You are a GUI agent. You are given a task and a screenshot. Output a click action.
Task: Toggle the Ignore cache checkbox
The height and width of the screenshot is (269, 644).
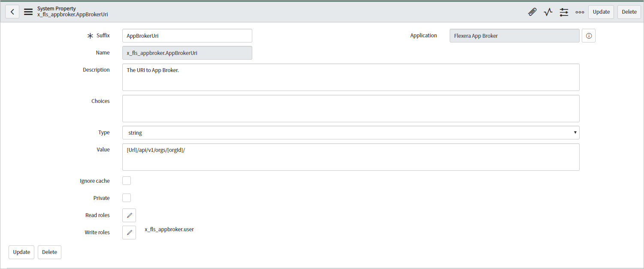pyautogui.click(x=127, y=181)
